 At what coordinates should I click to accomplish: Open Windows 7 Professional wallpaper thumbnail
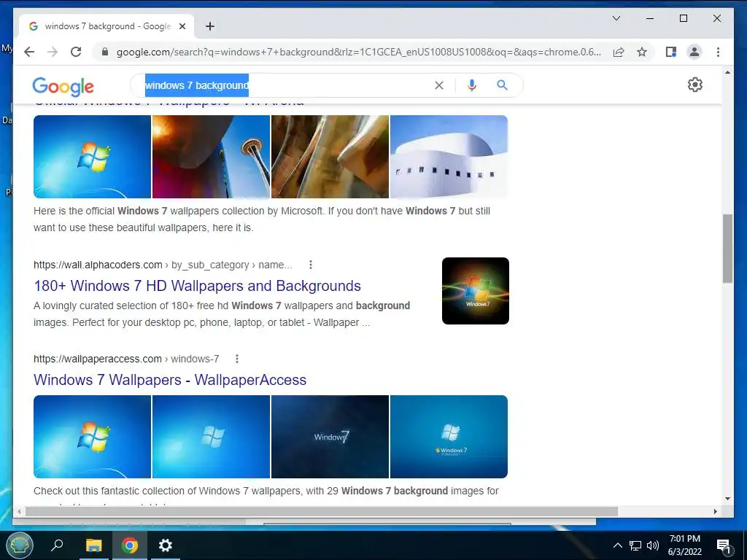(x=449, y=437)
